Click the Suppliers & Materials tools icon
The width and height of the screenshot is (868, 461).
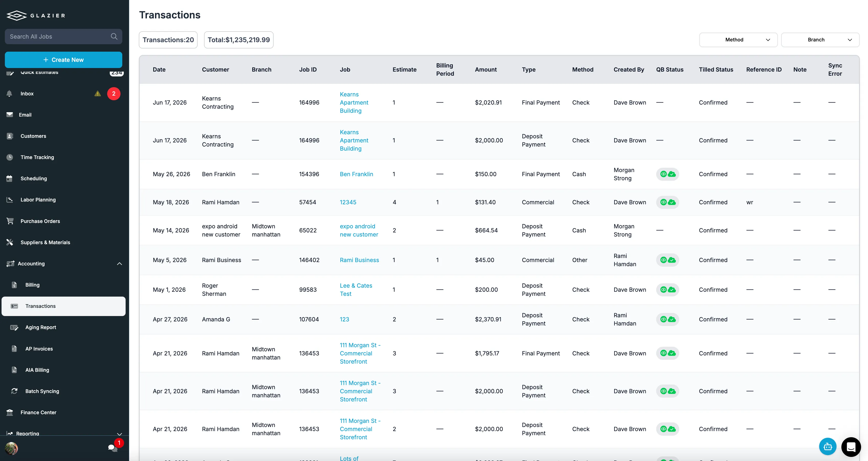pos(10,242)
